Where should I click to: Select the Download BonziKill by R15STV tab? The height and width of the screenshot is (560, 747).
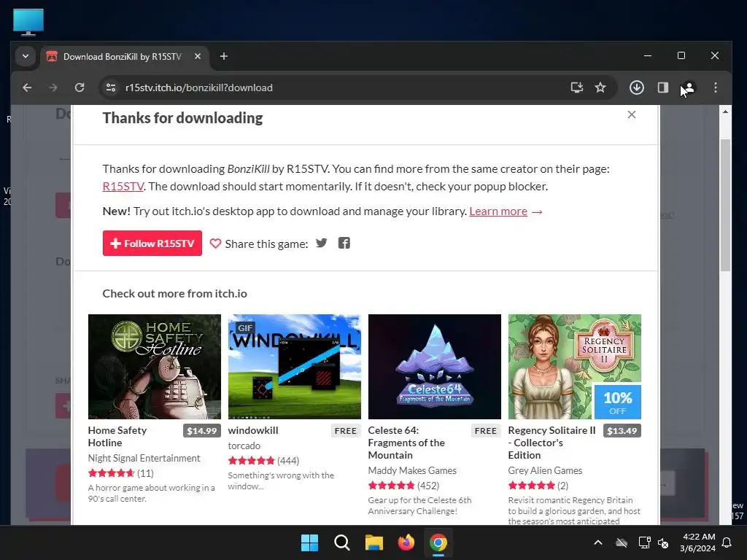[x=125, y=57]
